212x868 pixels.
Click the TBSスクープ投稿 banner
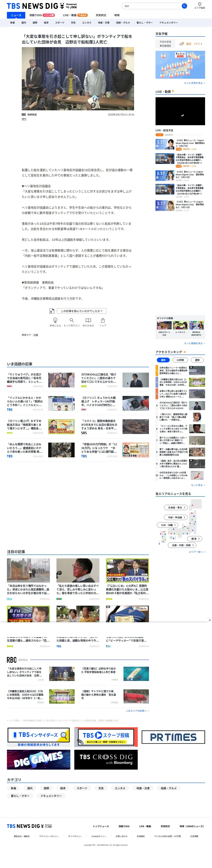point(106,737)
